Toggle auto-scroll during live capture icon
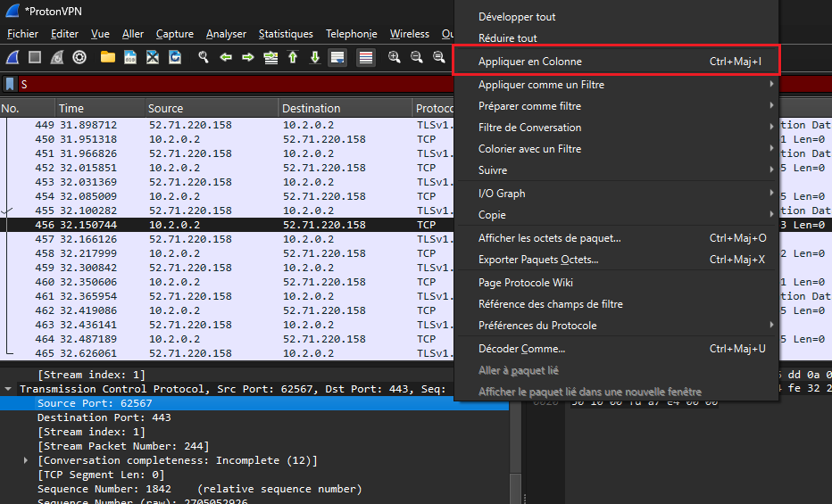The height and width of the screenshot is (504, 832). click(337, 57)
